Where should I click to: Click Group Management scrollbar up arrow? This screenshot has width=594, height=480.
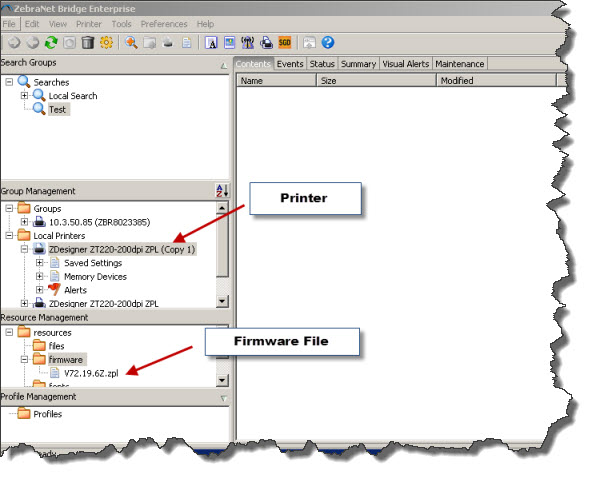(x=222, y=208)
